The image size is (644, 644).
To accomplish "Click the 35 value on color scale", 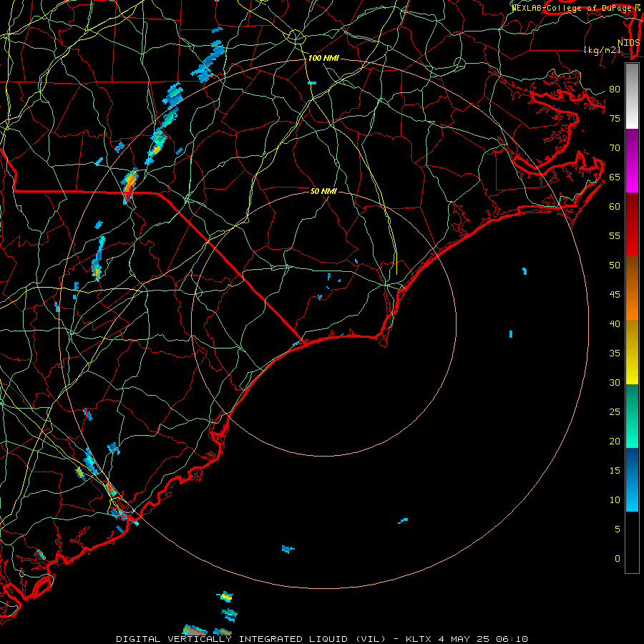I will (615, 353).
